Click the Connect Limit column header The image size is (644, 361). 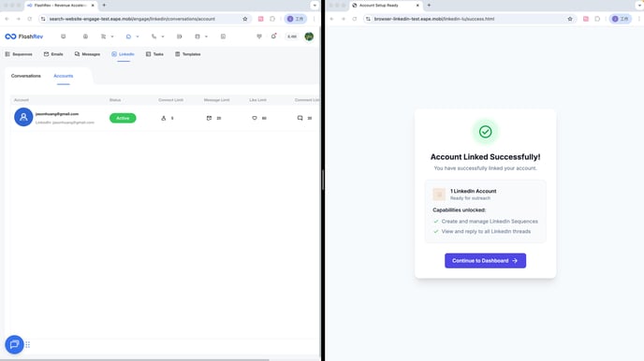(171, 100)
